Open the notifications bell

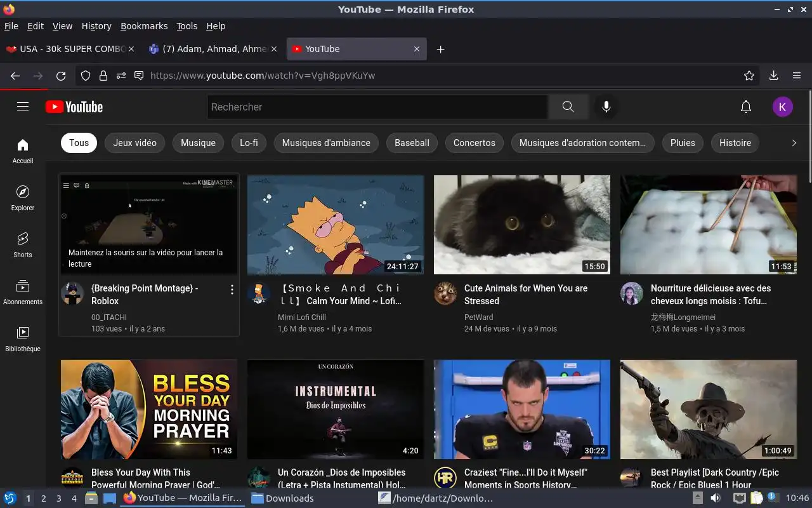point(746,107)
